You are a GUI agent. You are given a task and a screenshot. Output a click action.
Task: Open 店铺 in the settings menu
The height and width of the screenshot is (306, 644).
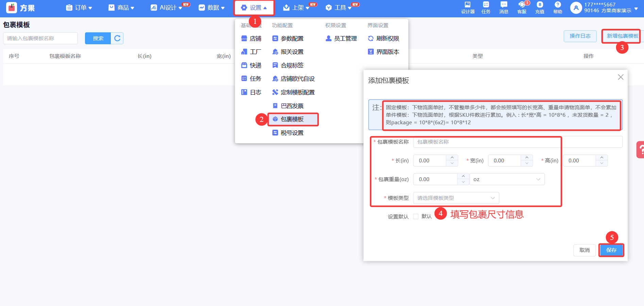click(x=251, y=38)
